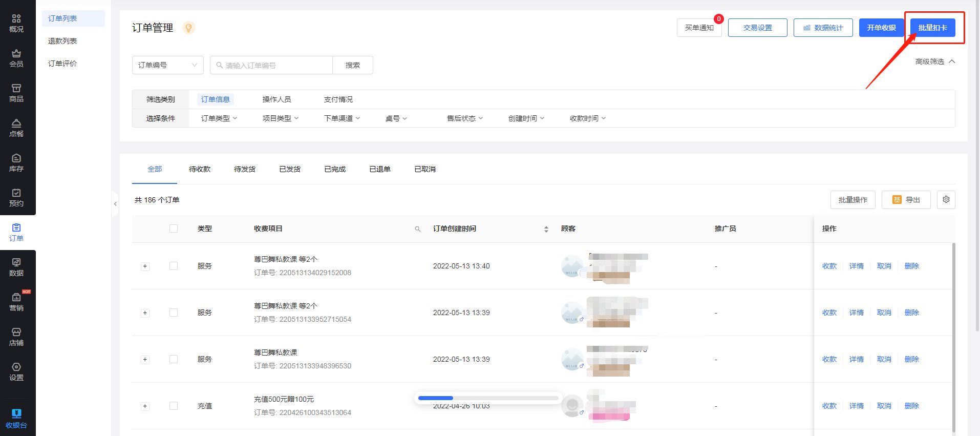Image resolution: width=980 pixels, height=436 pixels.
Task: Click customer avatar for order 220513134029152008
Action: point(572,266)
